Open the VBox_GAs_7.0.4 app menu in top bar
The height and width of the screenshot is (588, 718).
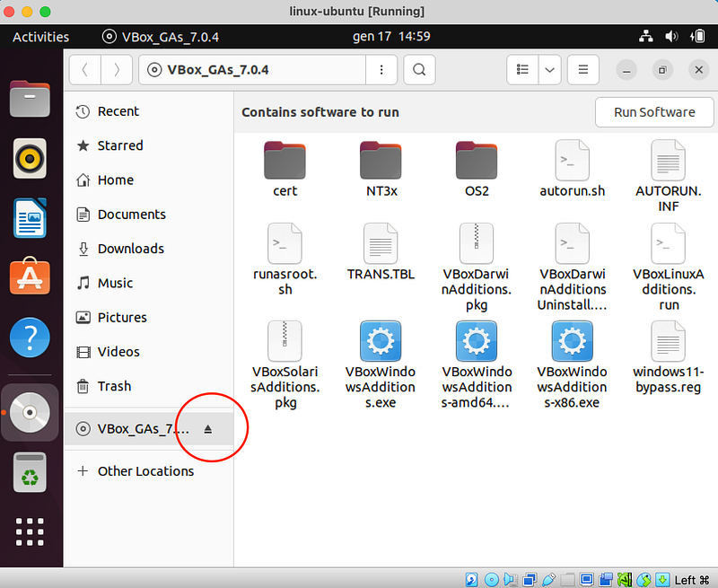click(161, 37)
